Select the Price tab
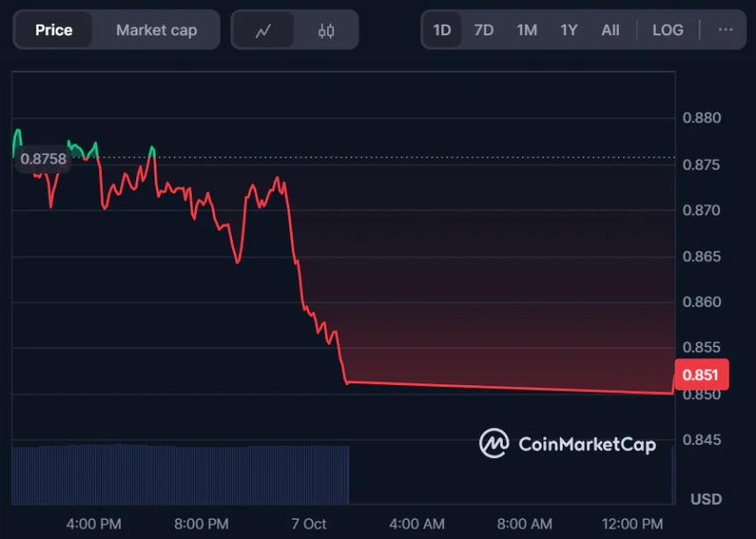The height and width of the screenshot is (539, 756). (54, 30)
